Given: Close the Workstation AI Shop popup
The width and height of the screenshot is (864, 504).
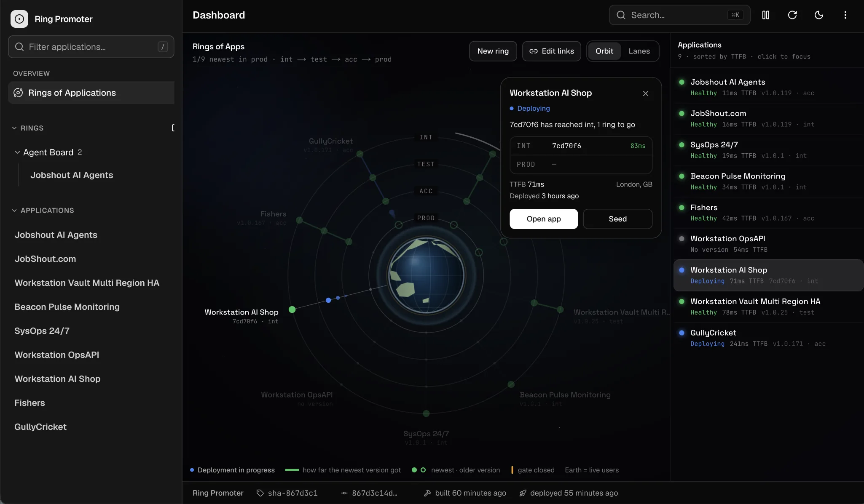Looking at the screenshot, I should point(646,93).
